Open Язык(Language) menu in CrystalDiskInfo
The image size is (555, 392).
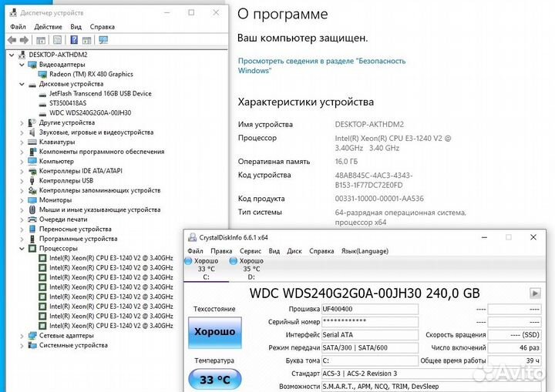point(365,251)
